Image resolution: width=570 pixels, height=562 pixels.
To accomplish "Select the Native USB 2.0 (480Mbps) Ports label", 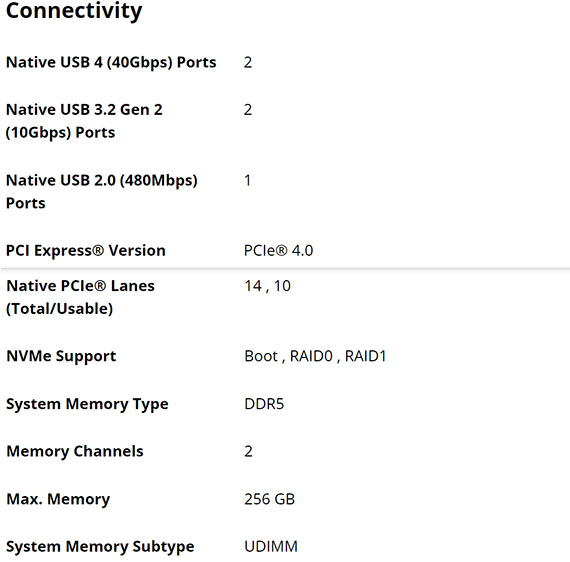I will coord(102,192).
